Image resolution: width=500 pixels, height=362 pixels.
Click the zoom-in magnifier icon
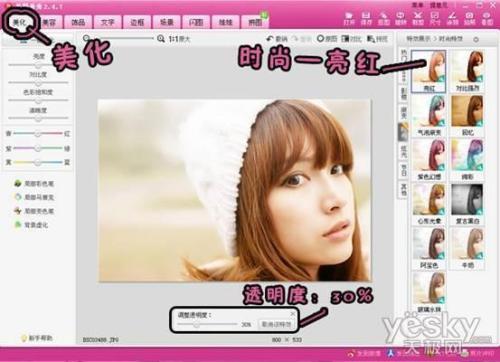[161, 39]
